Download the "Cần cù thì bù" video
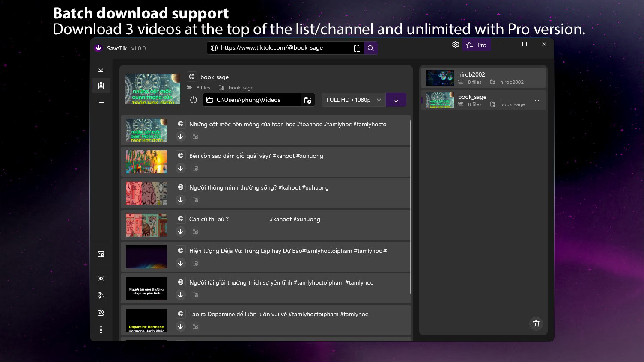This screenshot has height=362, width=644. point(181,231)
